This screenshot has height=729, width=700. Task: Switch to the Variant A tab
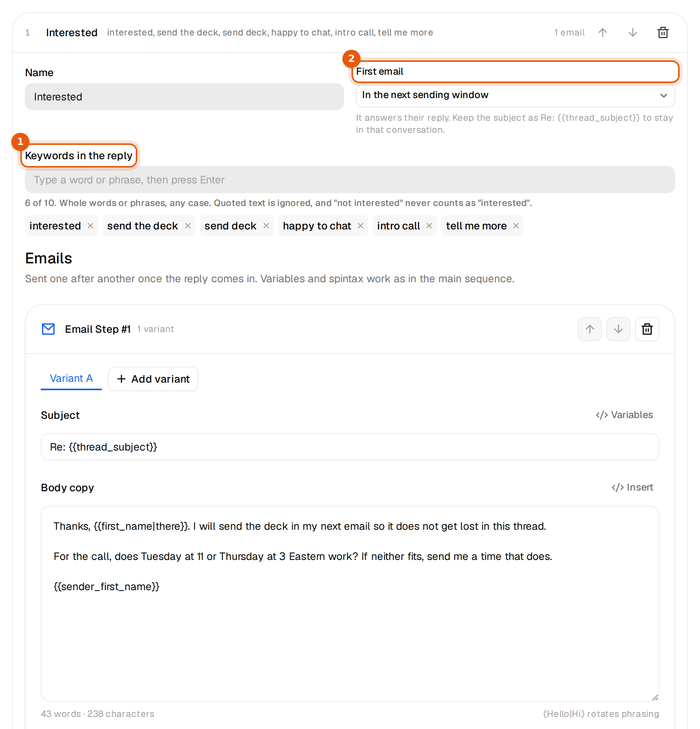pos(71,378)
